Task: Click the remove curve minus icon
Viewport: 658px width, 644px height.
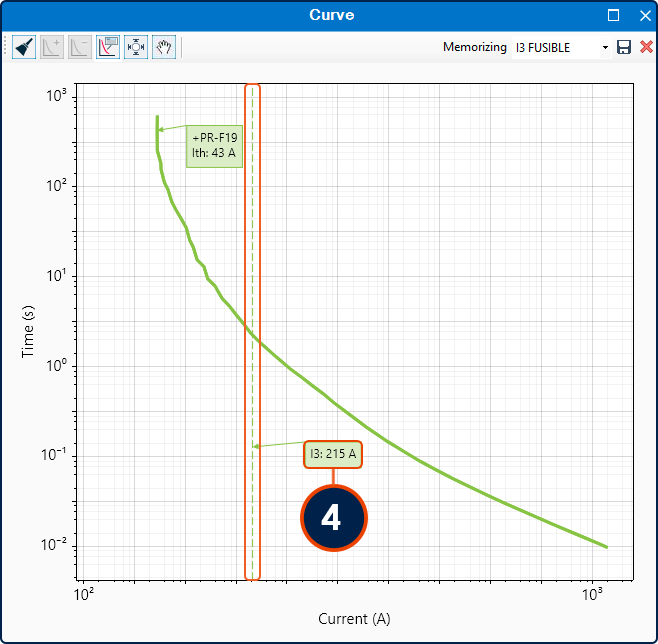Action: (80, 47)
